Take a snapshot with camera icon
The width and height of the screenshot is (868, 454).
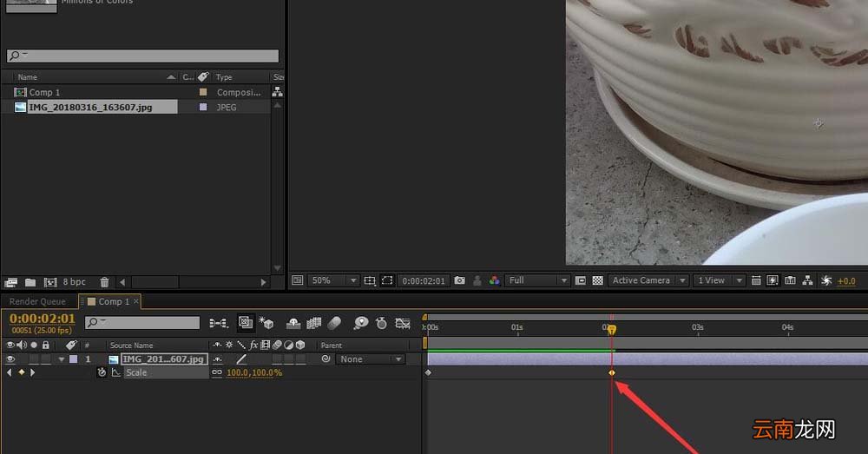coord(459,280)
